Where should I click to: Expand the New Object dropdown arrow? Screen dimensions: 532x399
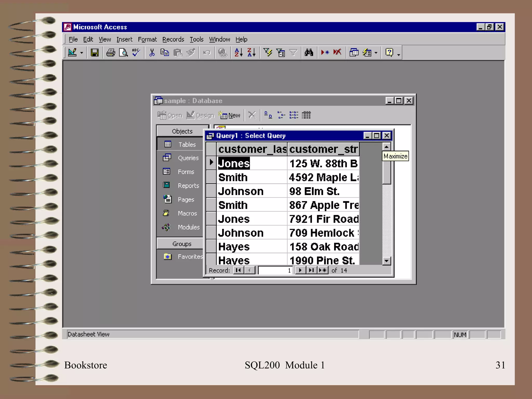click(x=376, y=53)
